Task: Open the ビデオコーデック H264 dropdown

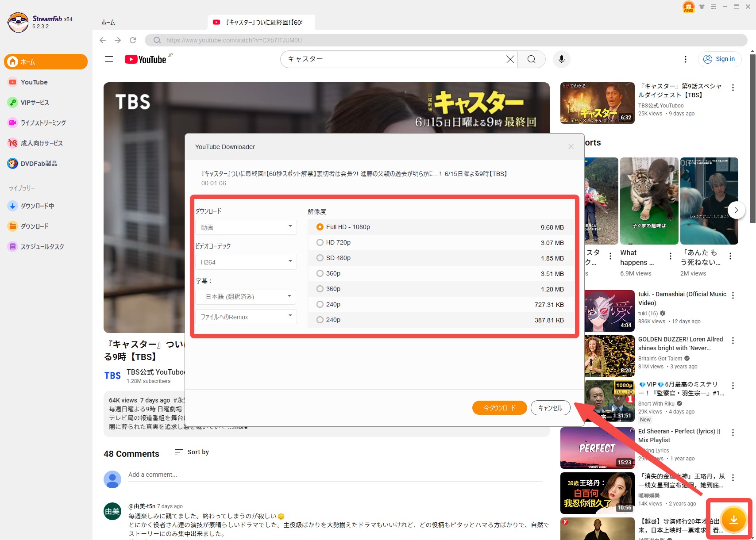Action: (x=246, y=262)
